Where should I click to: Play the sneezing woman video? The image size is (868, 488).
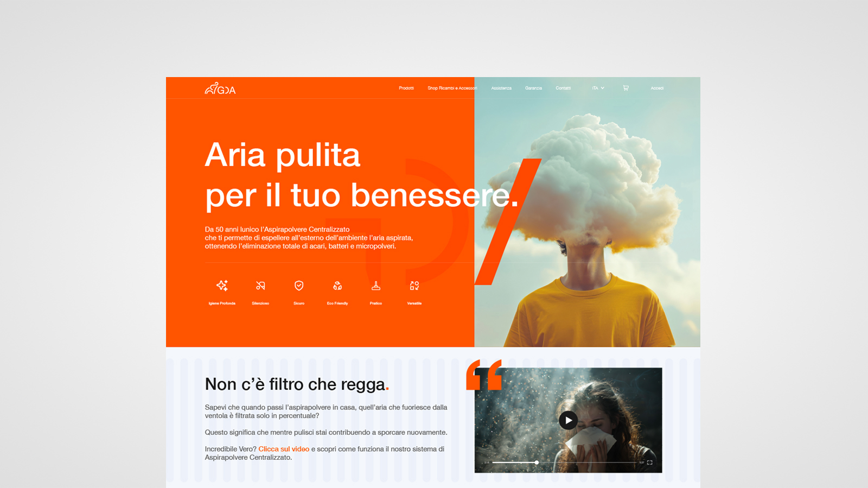point(568,420)
